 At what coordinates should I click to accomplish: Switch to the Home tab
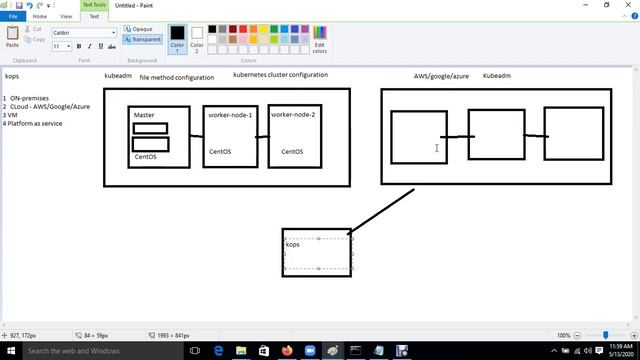(x=40, y=16)
